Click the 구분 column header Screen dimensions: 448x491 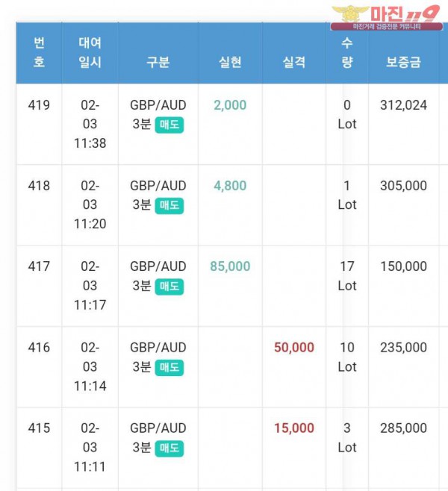(x=158, y=62)
